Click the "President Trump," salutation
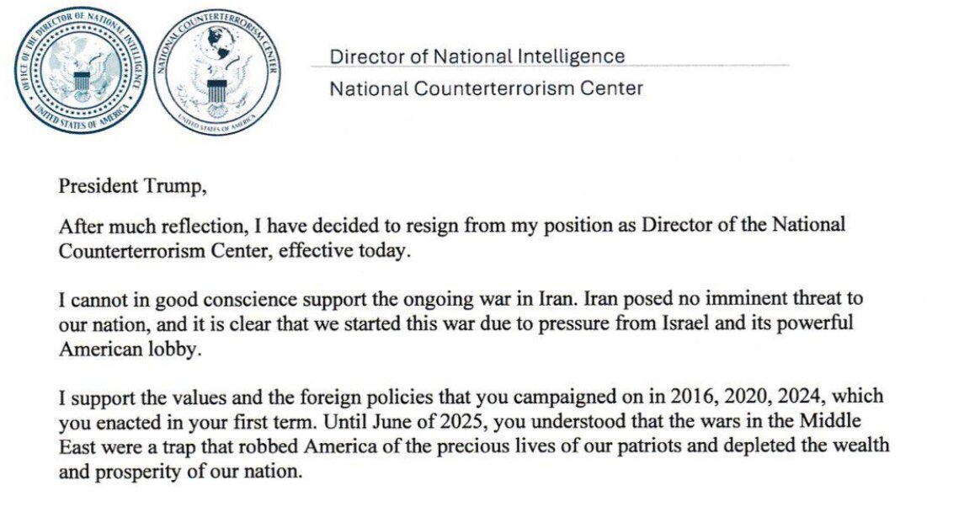The width and height of the screenshot is (980, 507). pos(132,186)
